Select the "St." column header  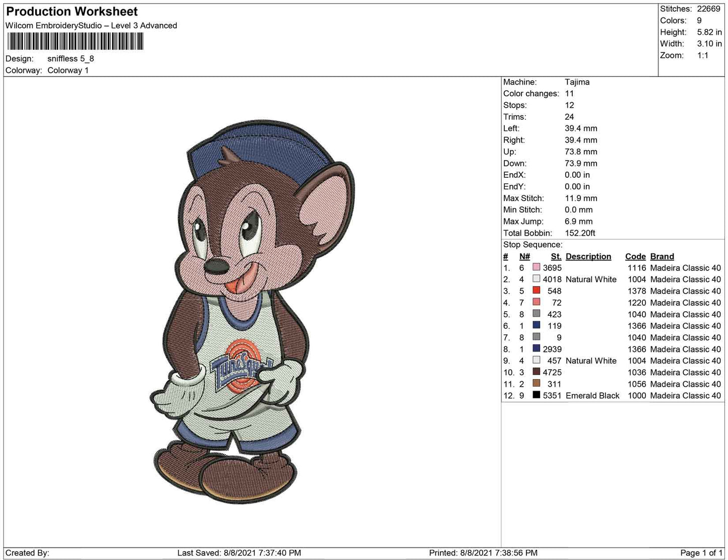556,256
